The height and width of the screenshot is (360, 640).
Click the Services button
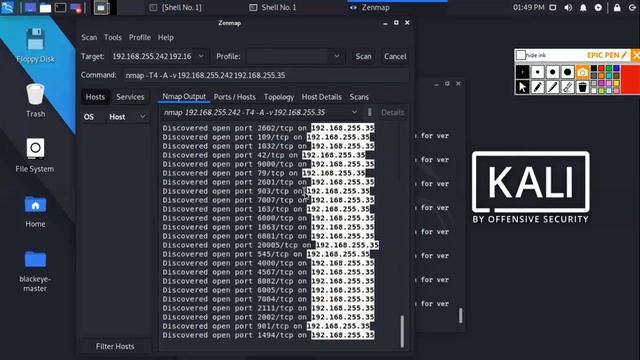coord(130,97)
